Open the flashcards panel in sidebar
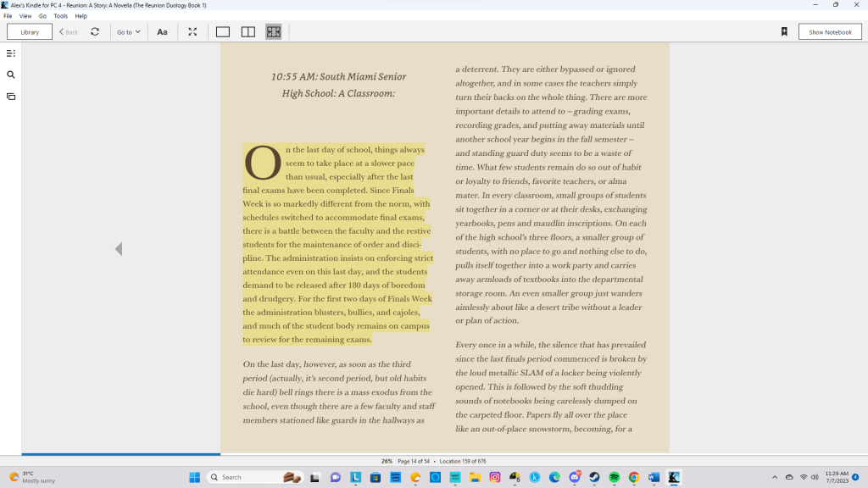The image size is (868, 488). 11,97
